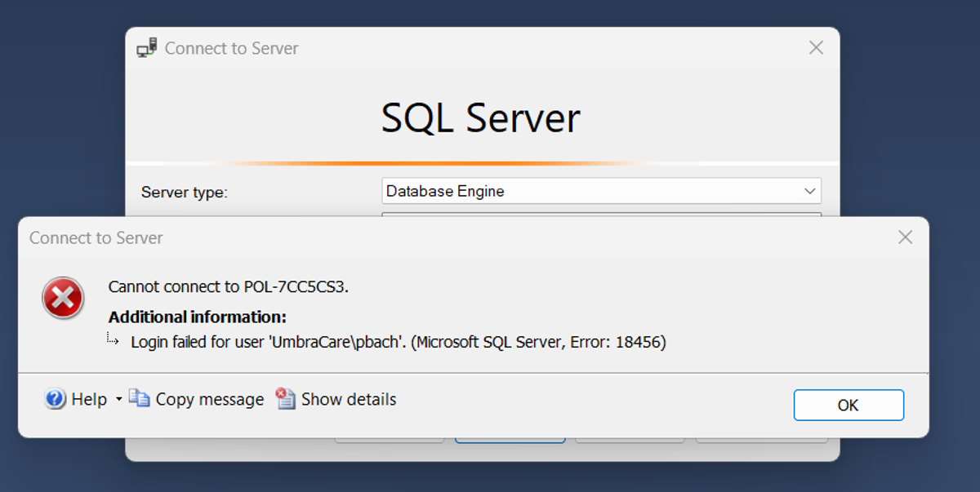Select the blue Help question-mark icon

[x=54, y=400]
